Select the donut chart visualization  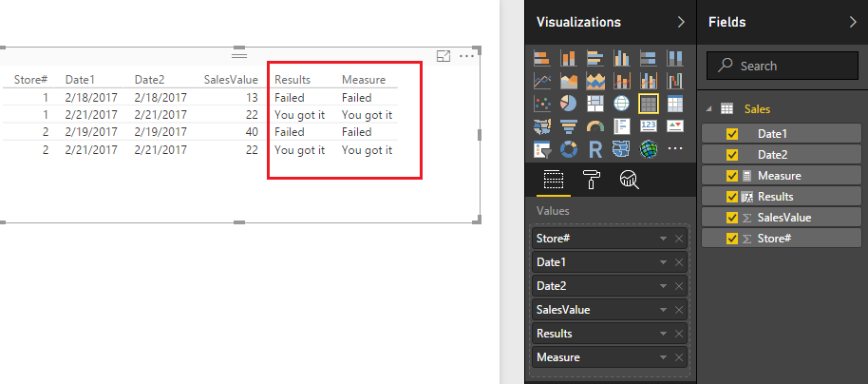569,149
